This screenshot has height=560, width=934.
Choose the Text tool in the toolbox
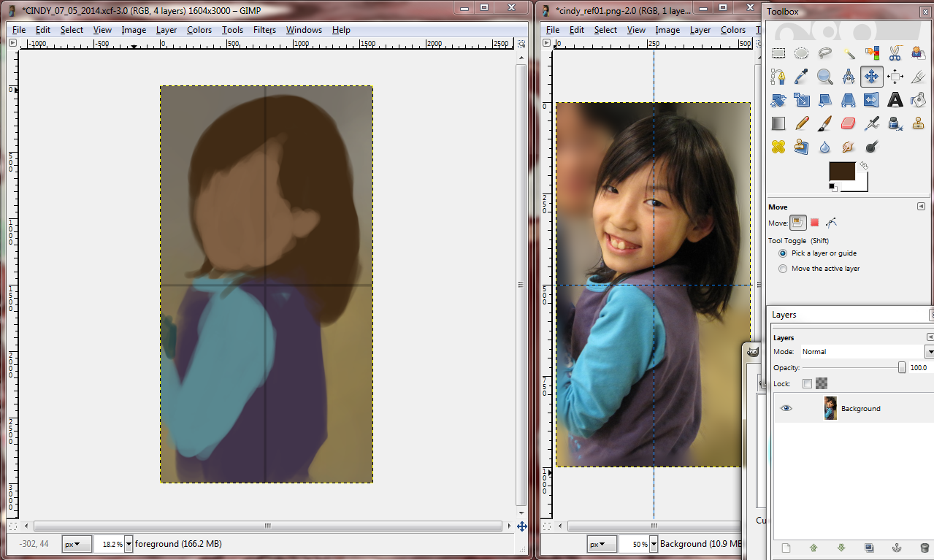pyautogui.click(x=895, y=100)
